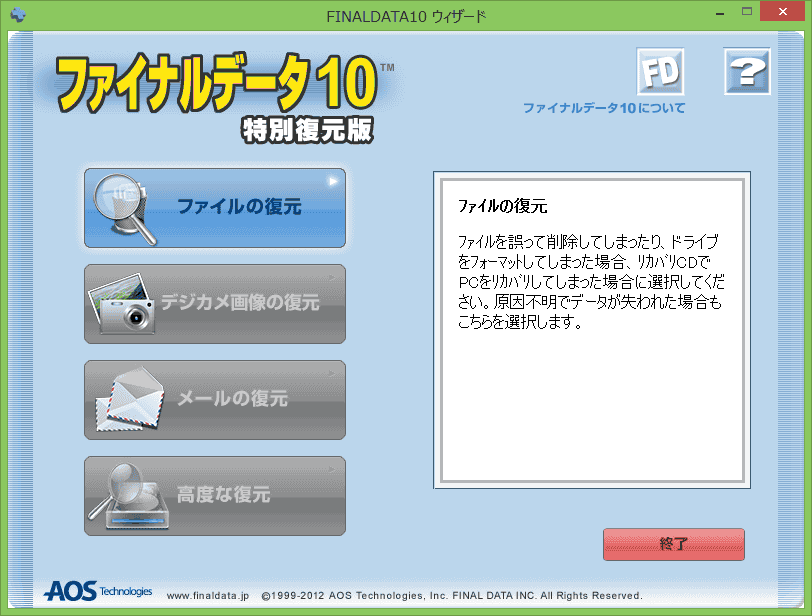Open help via question mark icon

click(x=747, y=72)
